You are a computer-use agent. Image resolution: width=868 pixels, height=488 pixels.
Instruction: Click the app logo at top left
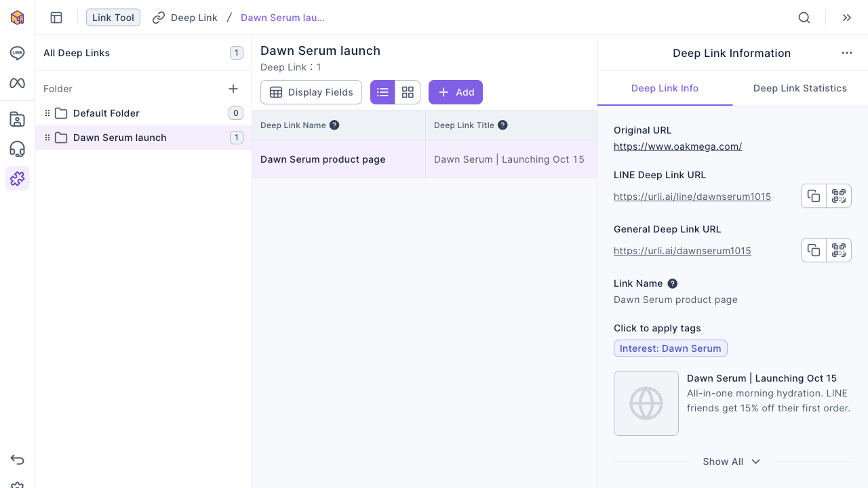click(x=18, y=18)
